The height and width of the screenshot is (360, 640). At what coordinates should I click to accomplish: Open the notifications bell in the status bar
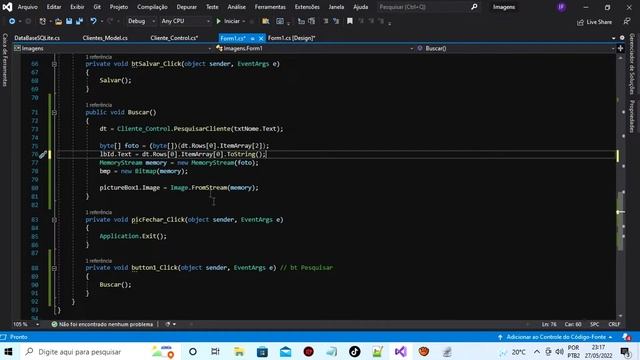point(626,337)
